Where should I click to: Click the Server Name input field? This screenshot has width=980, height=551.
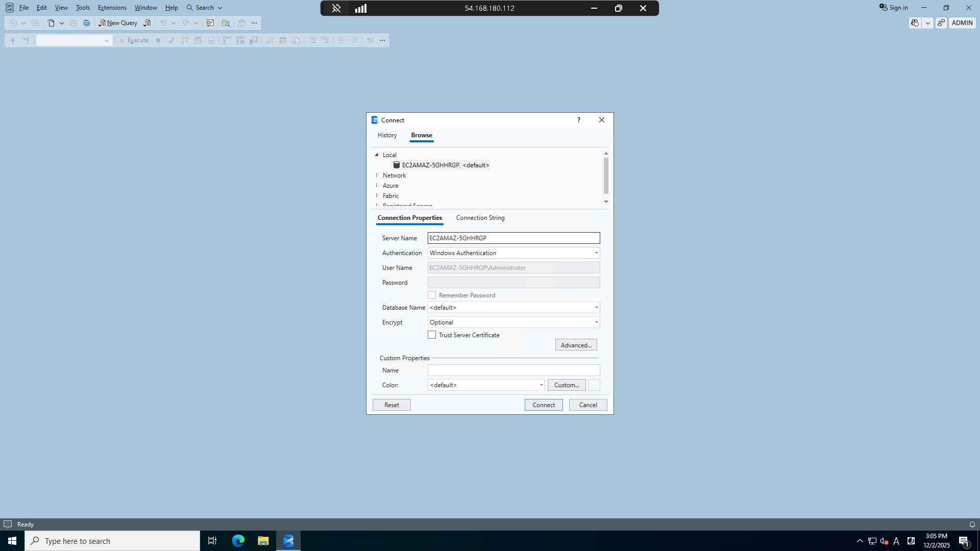point(513,238)
